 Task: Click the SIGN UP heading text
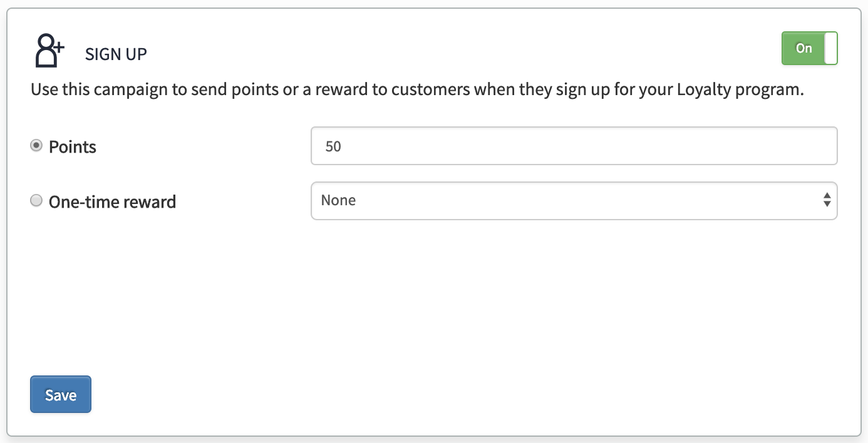click(116, 54)
